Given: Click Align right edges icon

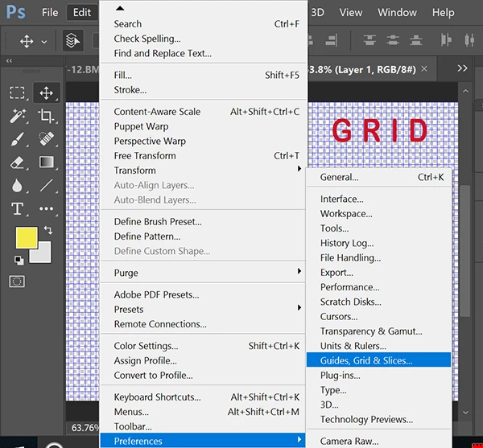Looking at the screenshot, I should click(x=332, y=40).
